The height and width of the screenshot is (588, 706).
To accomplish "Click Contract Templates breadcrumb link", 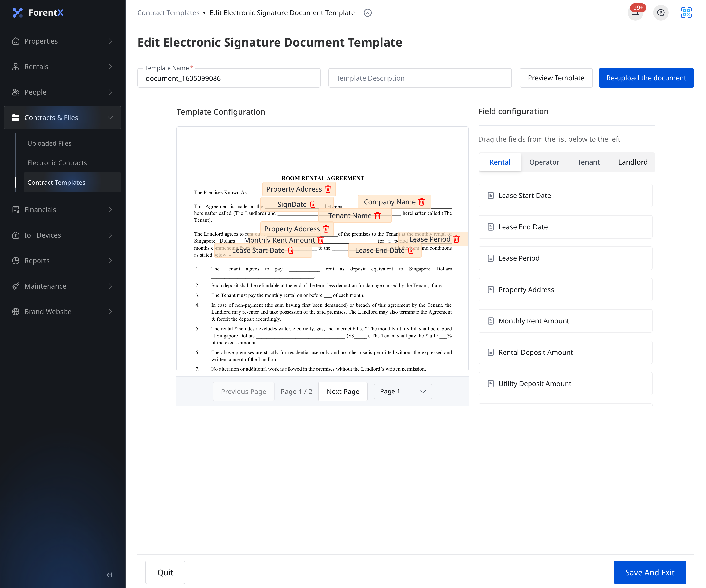I will click(x=168, y=13).
